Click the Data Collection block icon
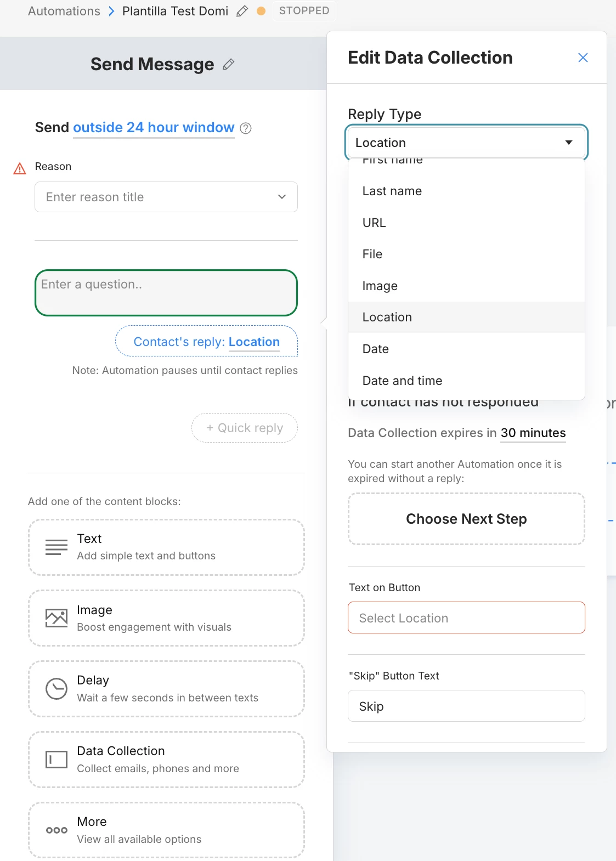Image resolution: width=616 pixels, height=861 pixels. tap(56, 760)
